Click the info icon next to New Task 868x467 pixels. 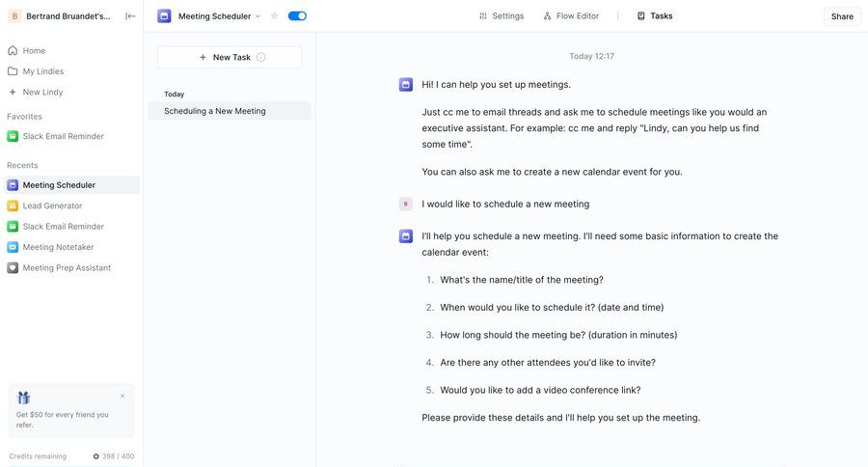click(260, 57)
